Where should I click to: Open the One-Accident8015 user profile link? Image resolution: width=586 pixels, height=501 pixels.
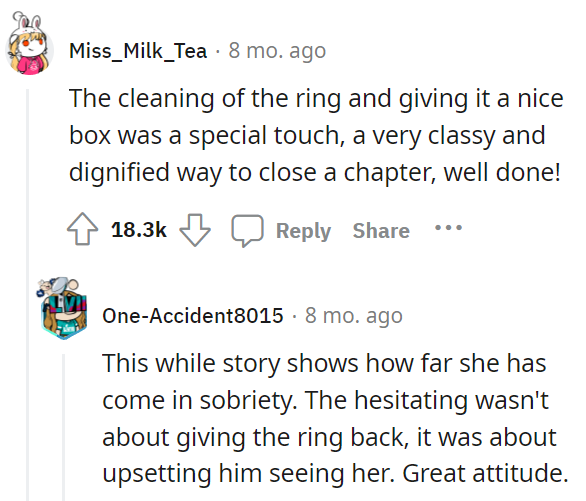click(x=193, y=316)
